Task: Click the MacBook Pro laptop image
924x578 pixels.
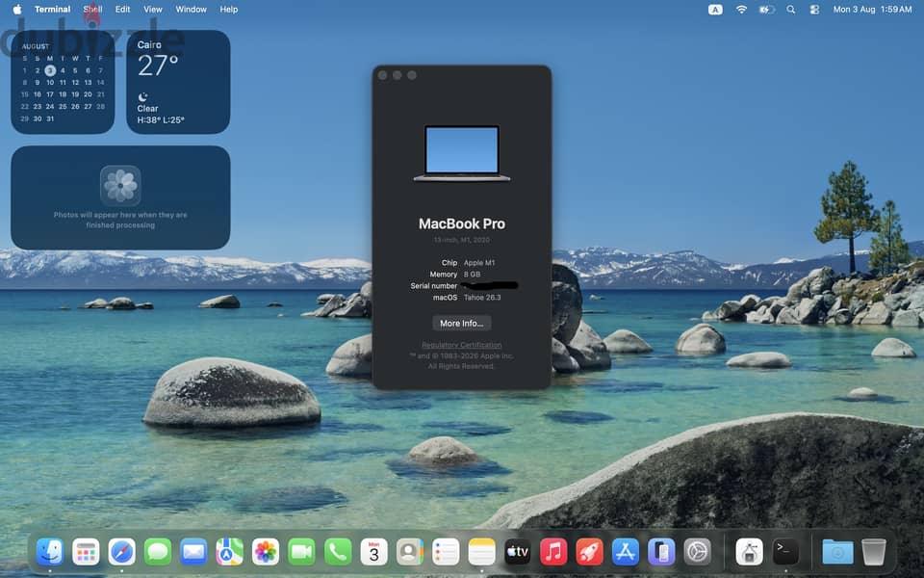Action: pos(461,153)
